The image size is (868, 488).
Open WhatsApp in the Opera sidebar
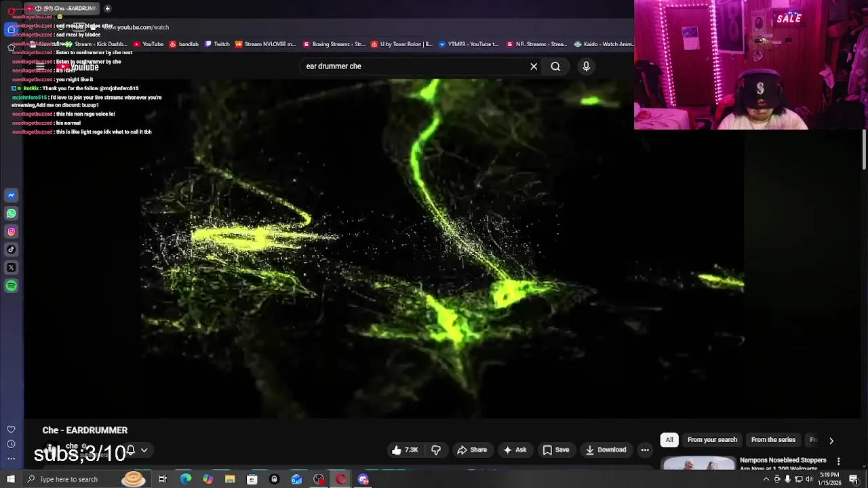pos(11,213)
